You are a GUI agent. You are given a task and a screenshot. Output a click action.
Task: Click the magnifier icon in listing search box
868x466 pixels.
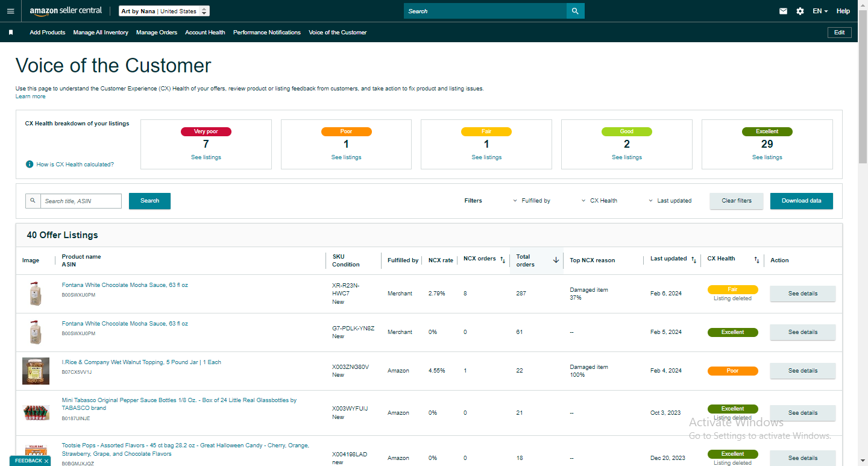pos(33,201)
